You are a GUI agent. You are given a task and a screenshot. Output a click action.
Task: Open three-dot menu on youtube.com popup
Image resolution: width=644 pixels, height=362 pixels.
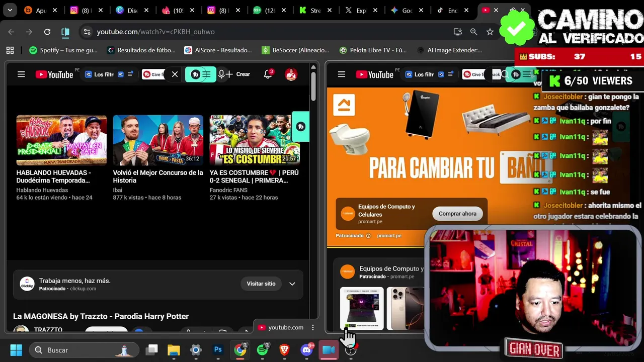click(x=313, y=327)
